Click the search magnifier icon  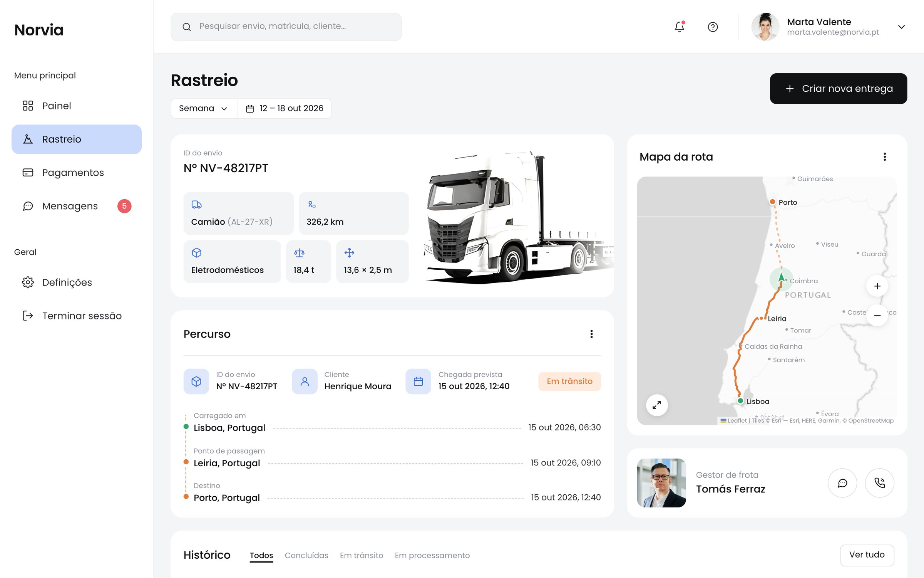click(187, 27)
